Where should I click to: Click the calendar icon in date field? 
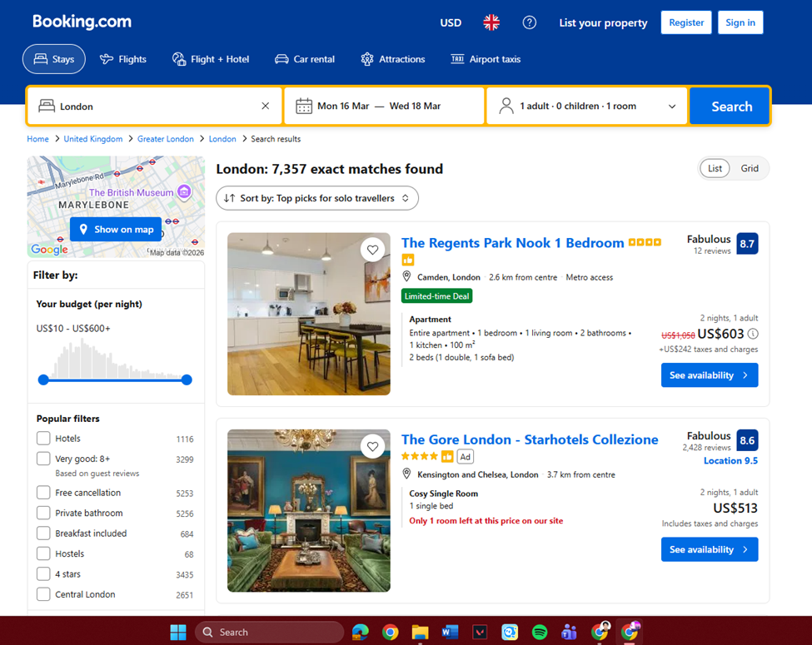303,107
